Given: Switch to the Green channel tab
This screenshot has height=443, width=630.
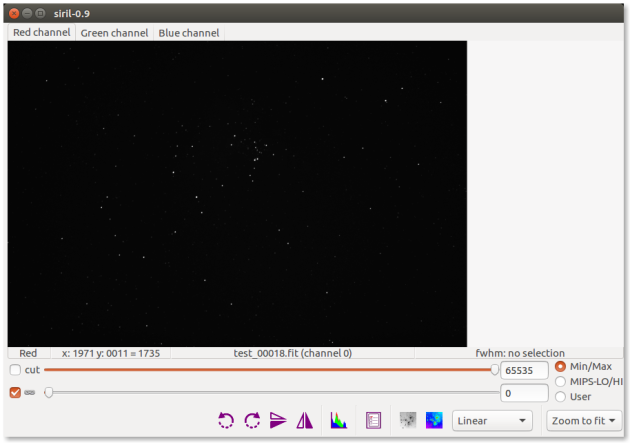Looking at the screenshot, I should click(114, 33).
